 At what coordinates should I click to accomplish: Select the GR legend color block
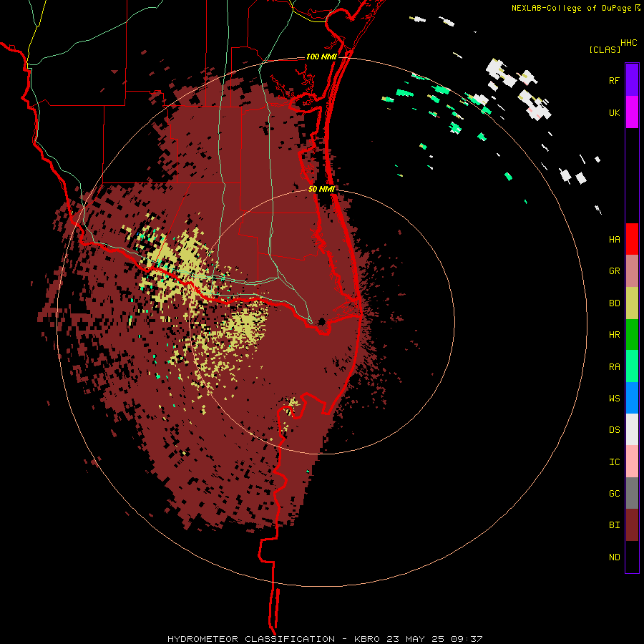pos(632,270)
